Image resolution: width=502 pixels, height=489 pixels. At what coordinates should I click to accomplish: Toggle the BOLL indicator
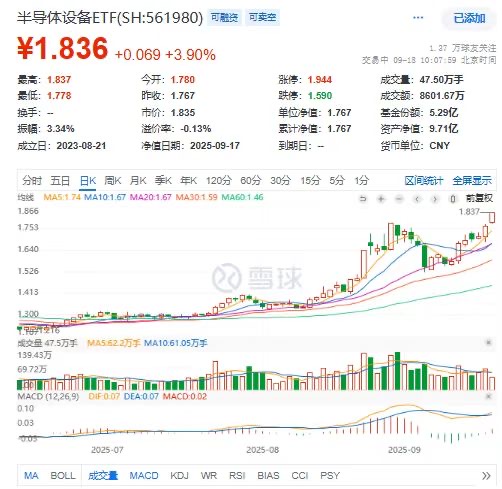click(x=63, y=475)
